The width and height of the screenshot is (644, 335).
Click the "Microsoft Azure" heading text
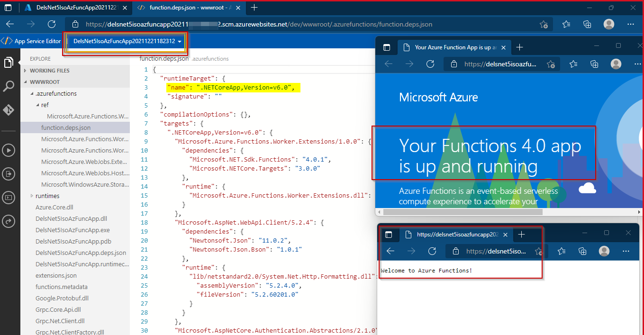pos(438,98)
